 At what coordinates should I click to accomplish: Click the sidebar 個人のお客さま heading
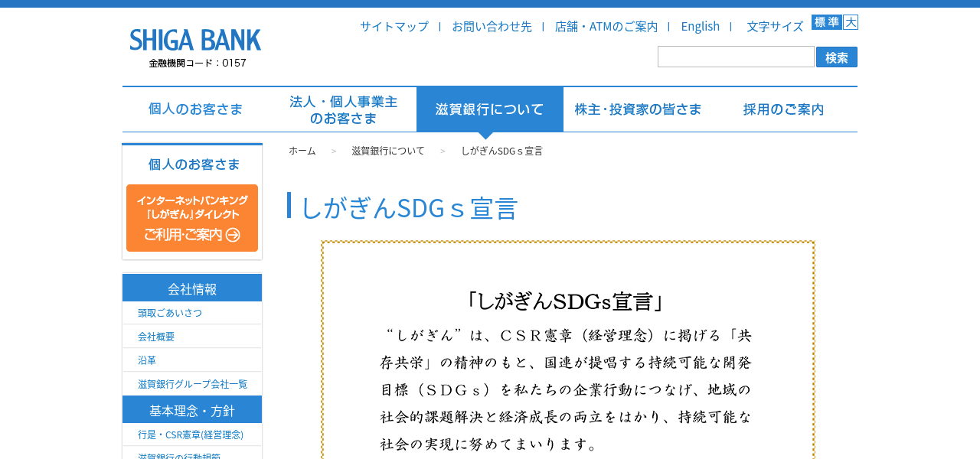[194, 164]
